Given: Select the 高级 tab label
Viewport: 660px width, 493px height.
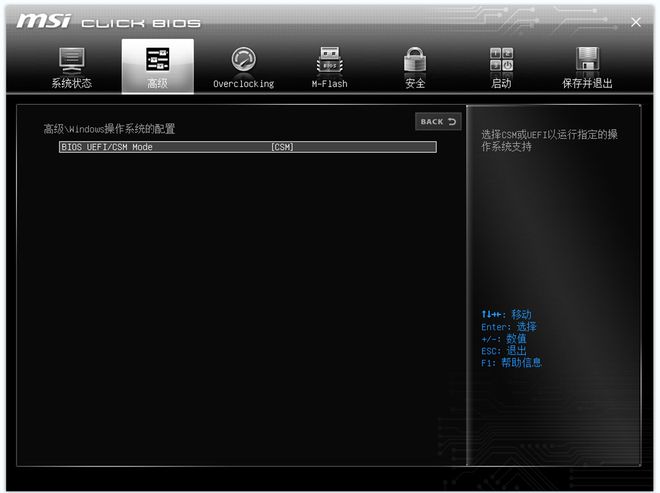Looking at the screenshot, I should point(157,84).
